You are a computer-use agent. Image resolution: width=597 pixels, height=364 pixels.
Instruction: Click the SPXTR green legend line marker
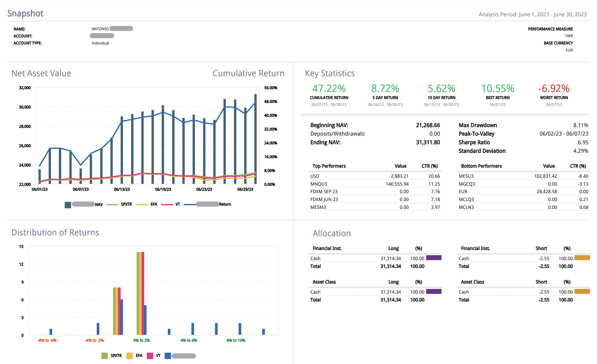tap(112, 205)
